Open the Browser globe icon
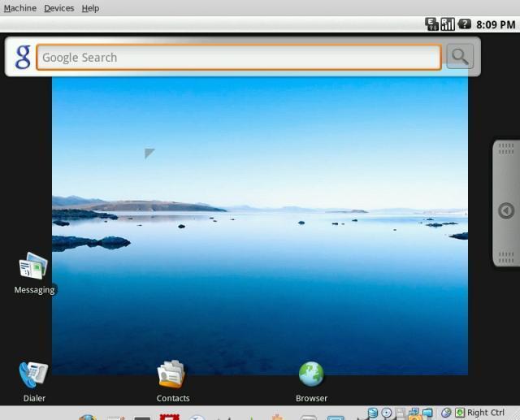520x420 pixels. (x=311, y=375)
